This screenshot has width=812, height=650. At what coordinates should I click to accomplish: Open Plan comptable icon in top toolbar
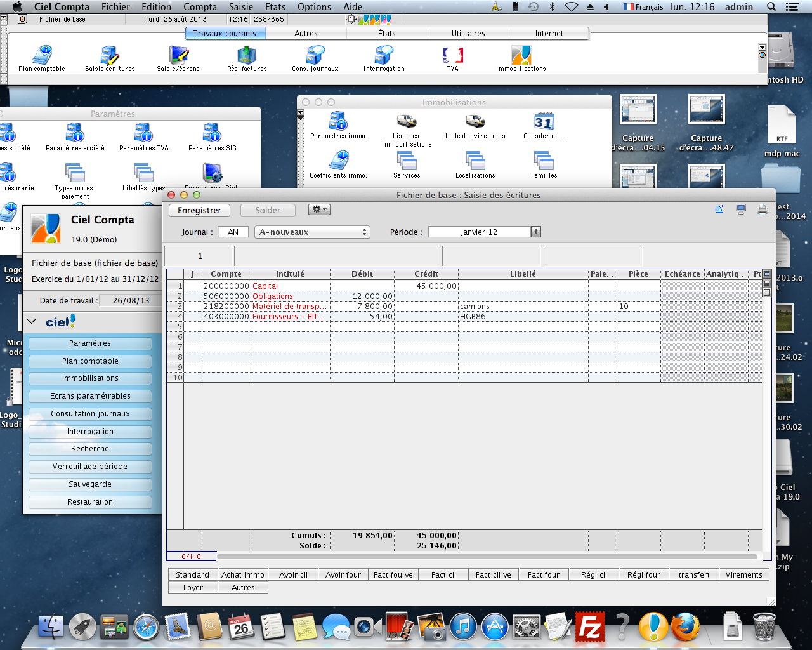(x=42, y=55)
